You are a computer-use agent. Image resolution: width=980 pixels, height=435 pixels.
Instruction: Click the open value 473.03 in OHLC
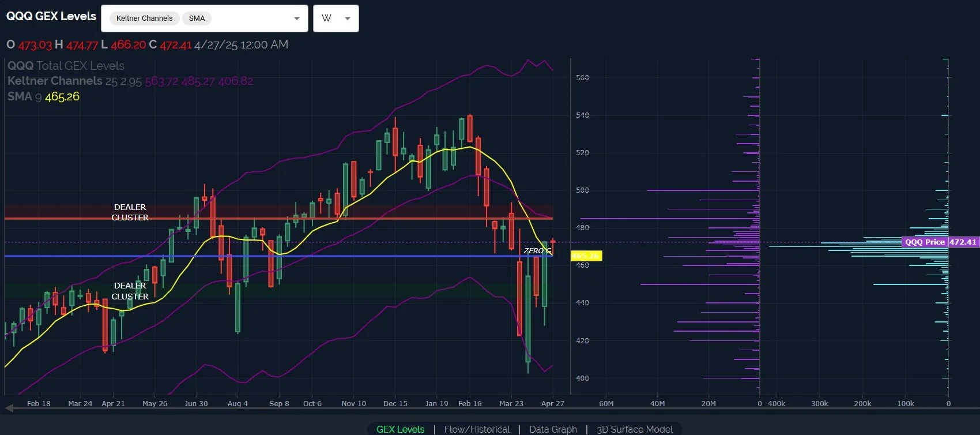click(35, 44)
